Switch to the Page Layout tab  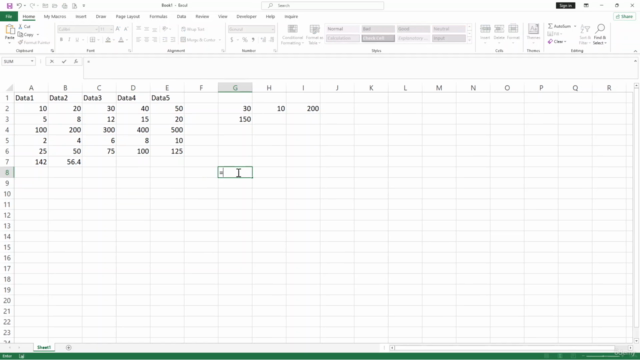pyautogui.click(x=127, y=17)
